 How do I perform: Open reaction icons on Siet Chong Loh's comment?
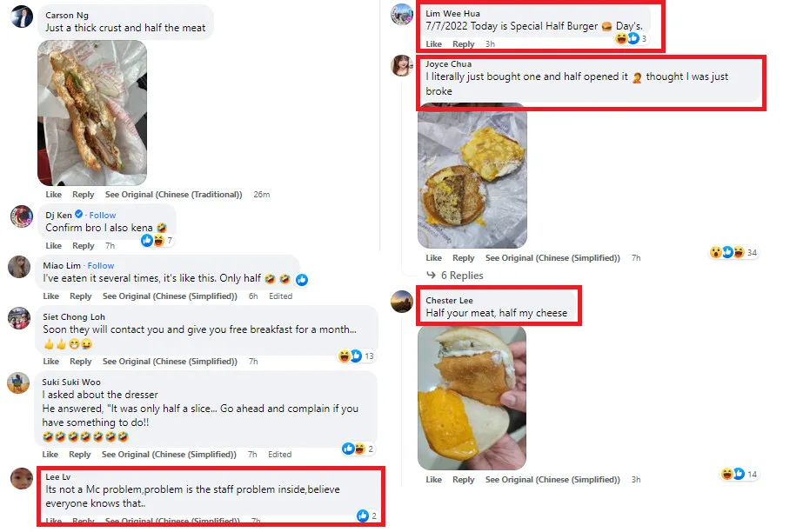coord(351,356)
